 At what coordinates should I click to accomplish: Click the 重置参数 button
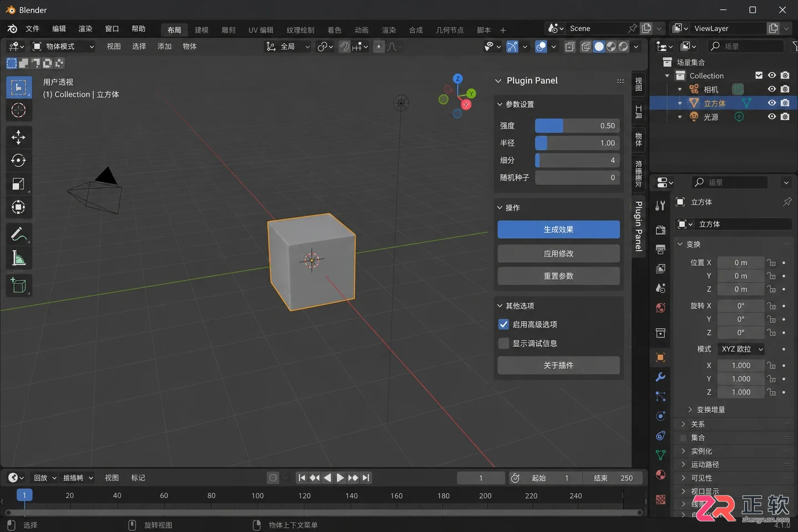click(559, 276)
